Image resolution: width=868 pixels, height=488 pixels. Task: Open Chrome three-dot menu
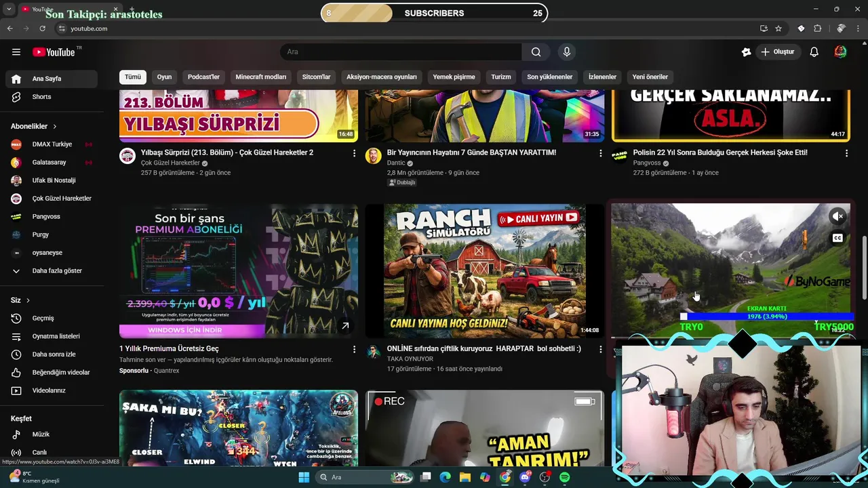point(859,28)
